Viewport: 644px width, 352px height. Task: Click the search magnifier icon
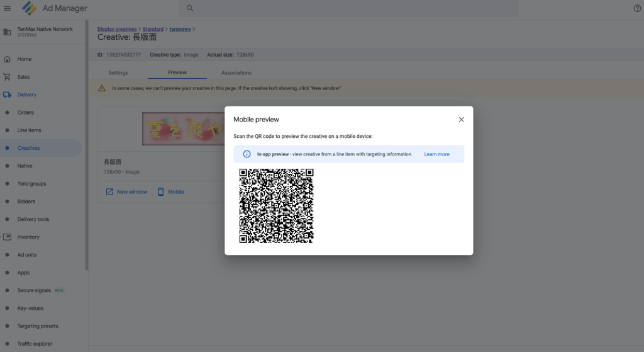(x=190, y=8)
